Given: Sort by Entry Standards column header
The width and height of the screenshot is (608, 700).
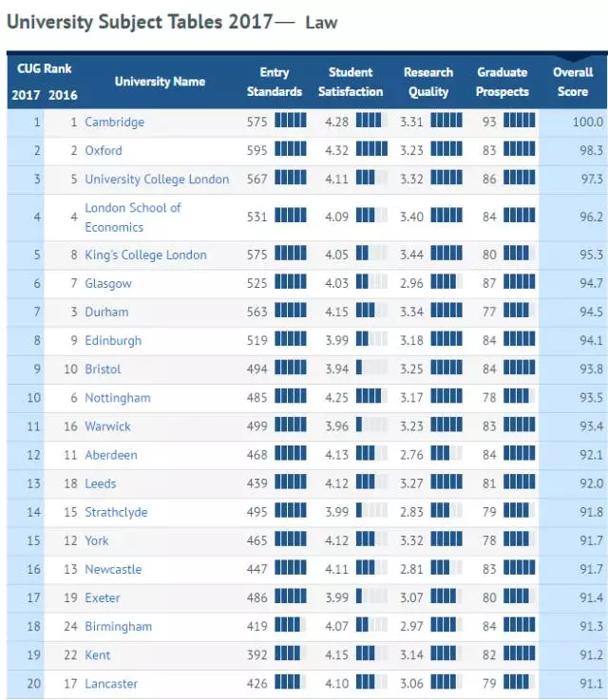Looking at the screenshot, I should tap(275, 82).
